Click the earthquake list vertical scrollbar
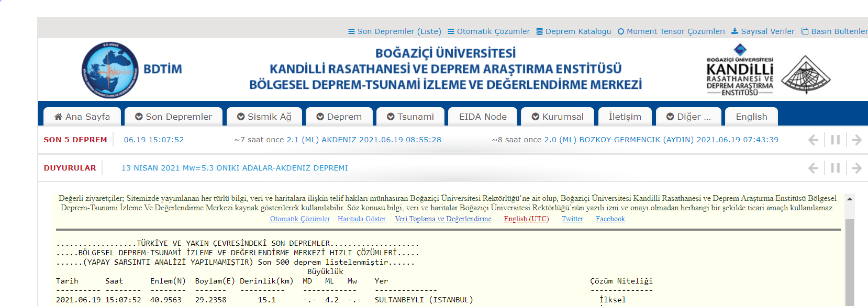868x306 pixels. pyautogui.click(x=850, y=262)
